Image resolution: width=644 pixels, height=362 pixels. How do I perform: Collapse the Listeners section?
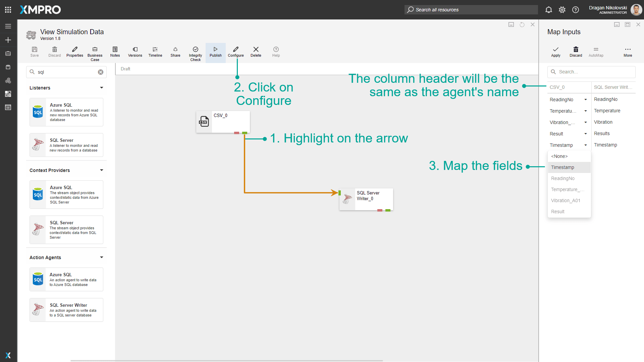tap(101, 88)
